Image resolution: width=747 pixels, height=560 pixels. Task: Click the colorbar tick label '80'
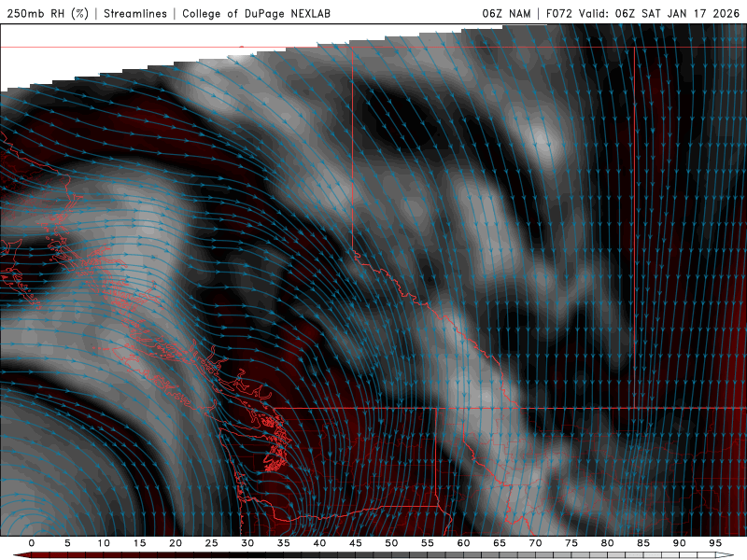pyautogui.click(x=607, y=543)
